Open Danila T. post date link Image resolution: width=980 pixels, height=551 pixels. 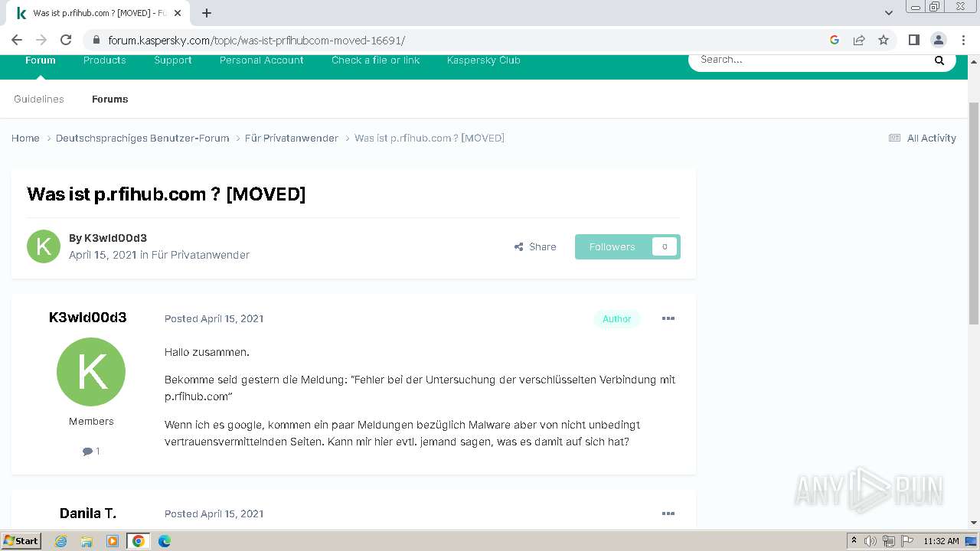pyautogui.click(x=214, y=514)
